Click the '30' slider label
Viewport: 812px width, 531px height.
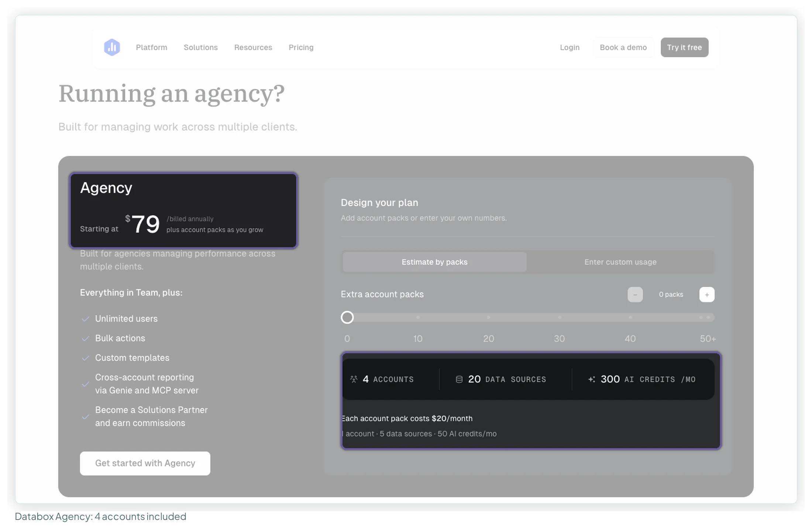pos(559,339)
